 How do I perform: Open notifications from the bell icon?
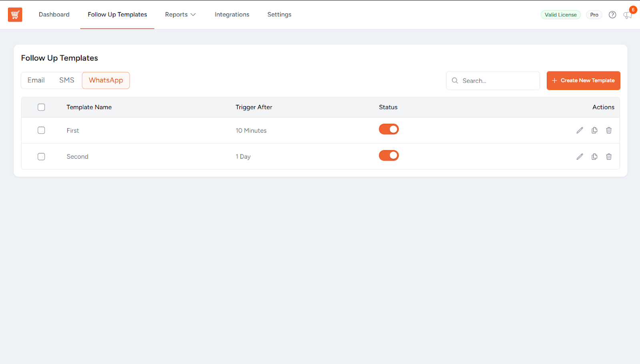pos(627,16)
